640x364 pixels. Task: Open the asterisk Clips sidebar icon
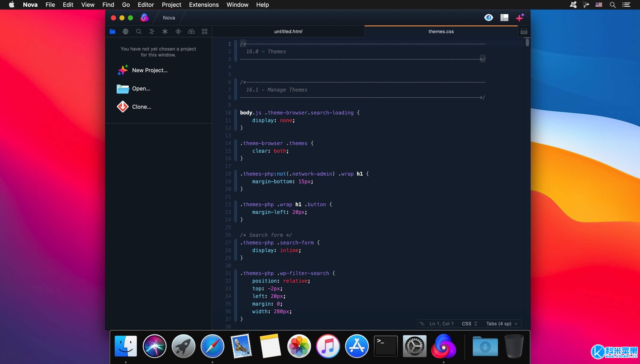click(165, 31)
